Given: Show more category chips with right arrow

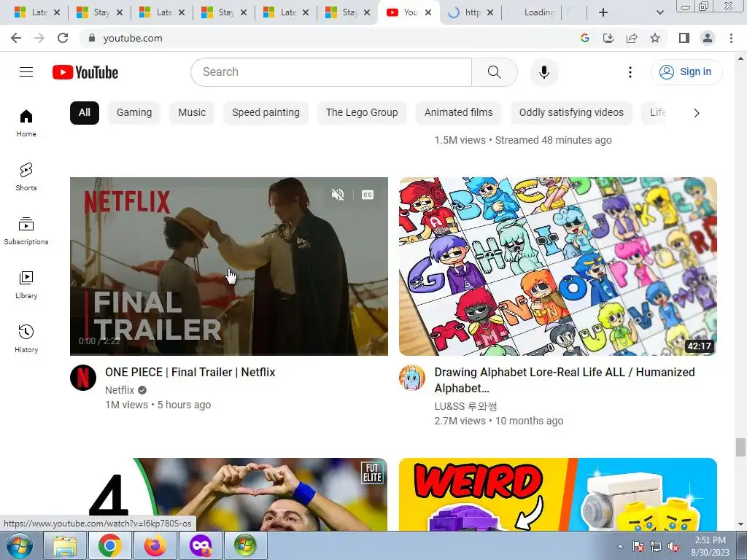Looking at the screenshot, I should (x=697, y=113).
